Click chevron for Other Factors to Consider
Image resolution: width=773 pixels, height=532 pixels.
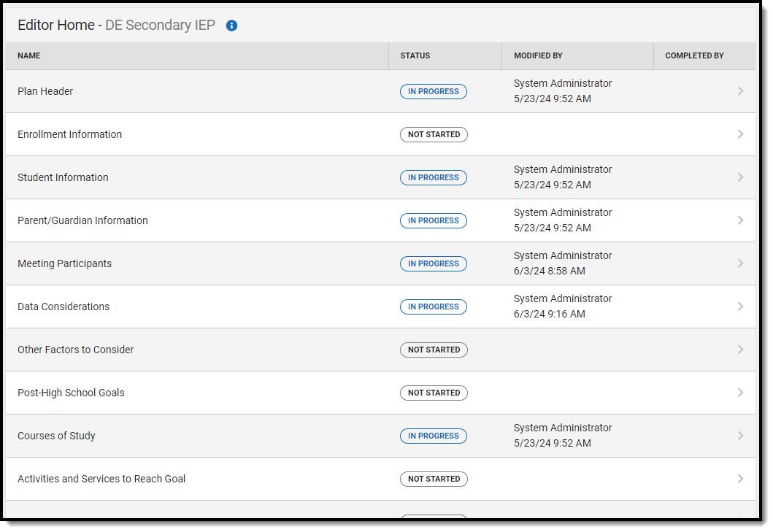740,350
